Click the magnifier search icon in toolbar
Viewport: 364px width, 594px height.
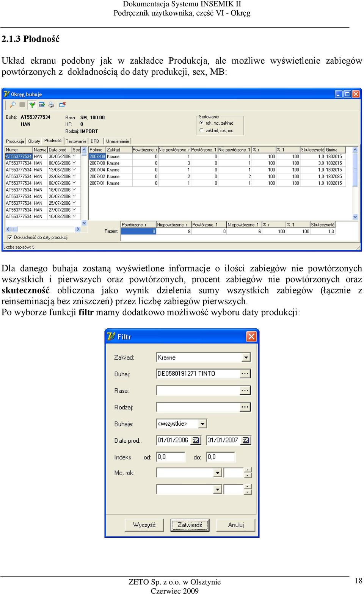[13, 105]
